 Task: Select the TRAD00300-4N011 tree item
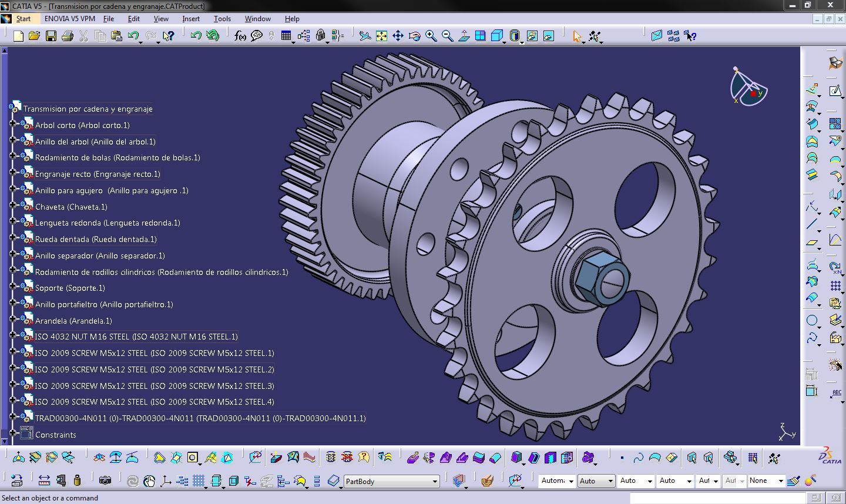(x=200, y=418)
